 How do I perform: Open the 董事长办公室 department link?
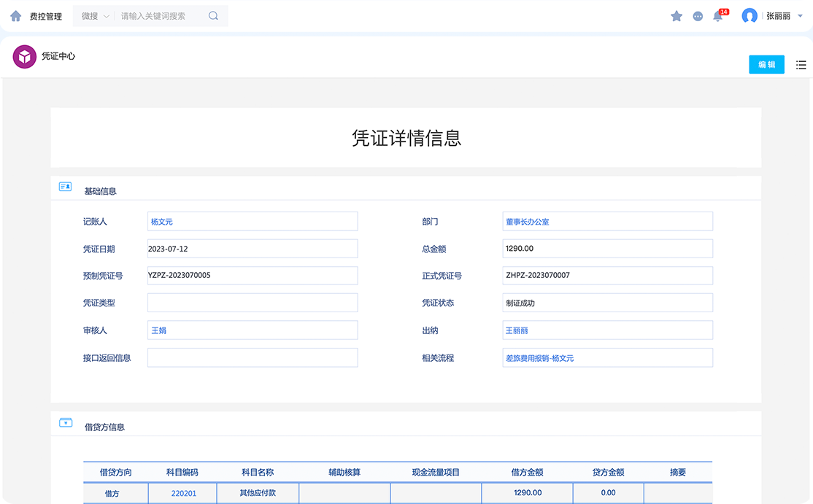tap(527, 222)
